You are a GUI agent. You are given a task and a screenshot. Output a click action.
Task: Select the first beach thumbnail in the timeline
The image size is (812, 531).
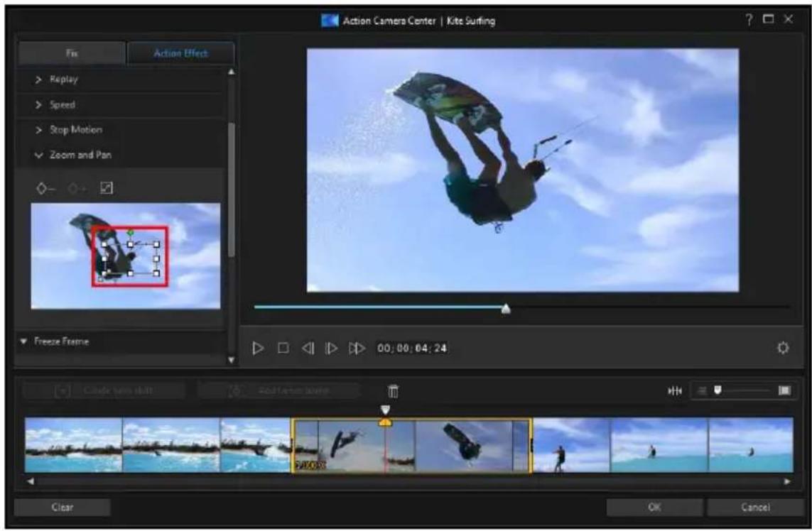[x=74, y=445]
